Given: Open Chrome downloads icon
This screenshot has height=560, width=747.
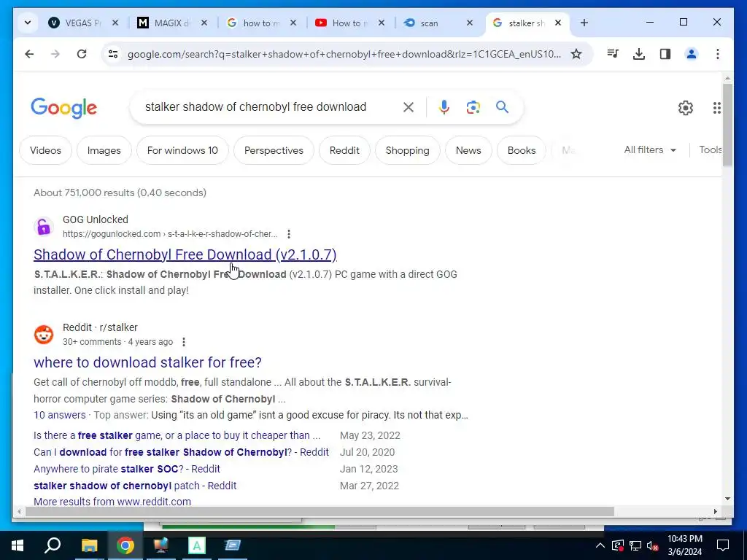Looking at the screenshot, I should coord(639,54).
